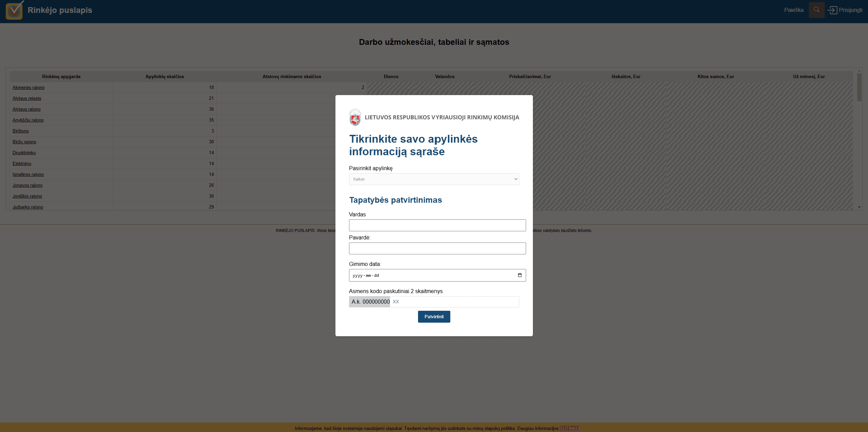Open the Biržų rajono link
Viewport: 868px width, 432px height.
click(x=24, y=142)
